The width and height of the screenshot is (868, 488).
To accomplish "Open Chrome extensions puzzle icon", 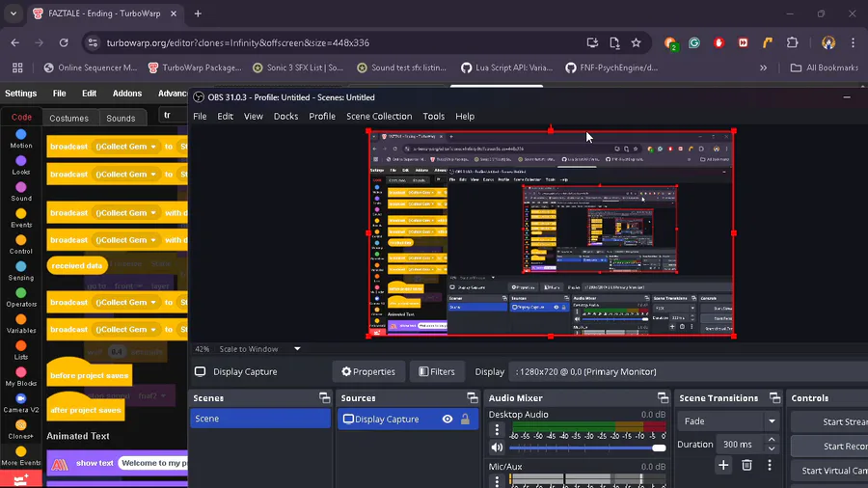I will [793, 42].
